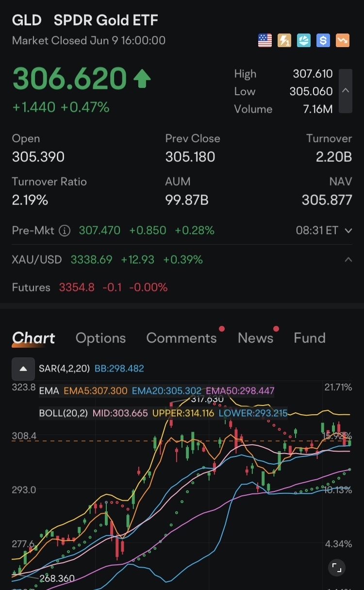Open the Pre-Mkt info circle icon
The height and width of the screenshot is (590, 364).
(x=65, y=230)
